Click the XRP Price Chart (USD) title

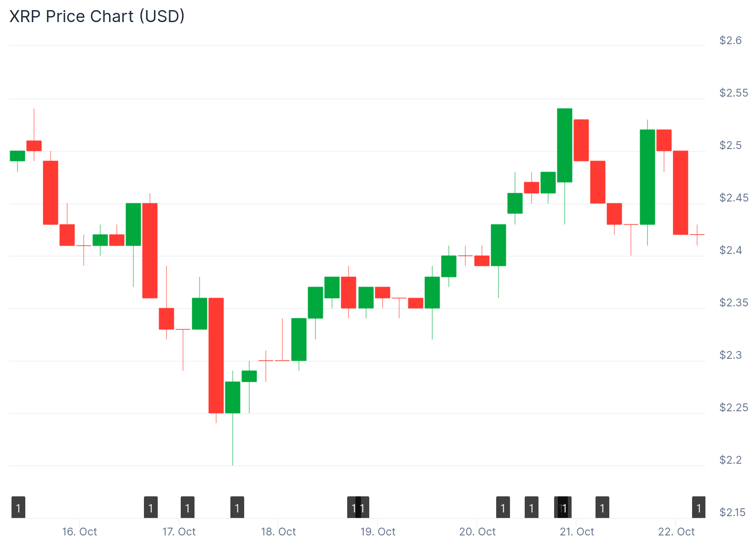[x=97, y=17]
